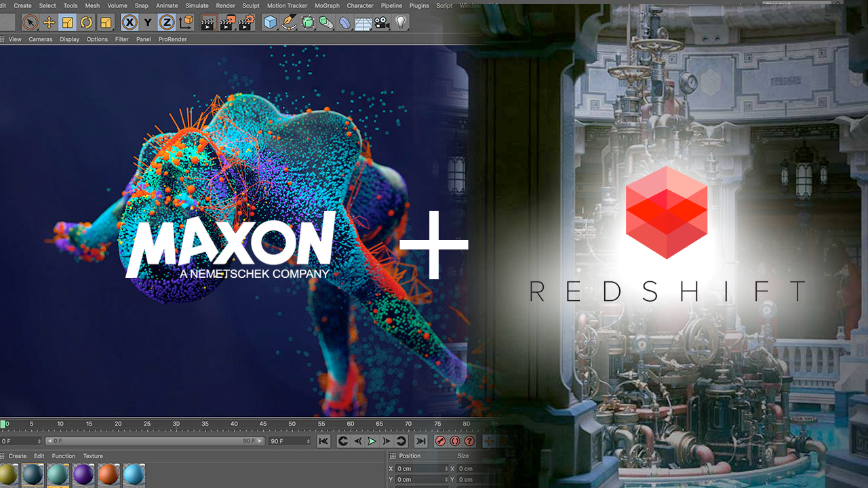Toggle the Y axis lock
The height and width of the screenshot is (488, 868).
[x=148, y=22]
